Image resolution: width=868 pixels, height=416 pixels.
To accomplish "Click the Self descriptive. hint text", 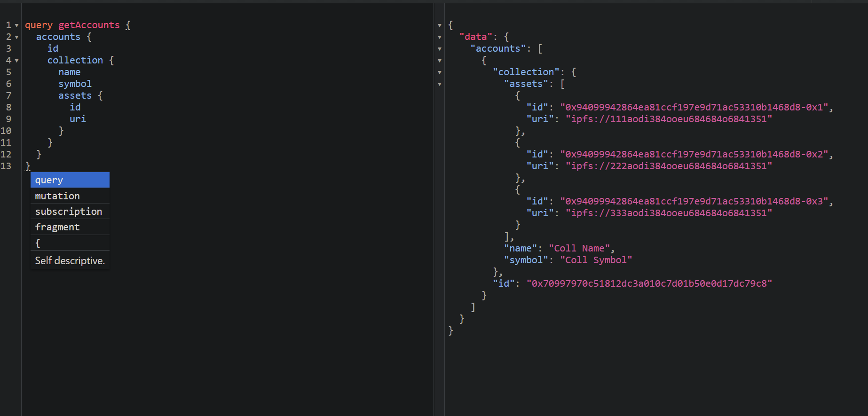I will [70, 260].
